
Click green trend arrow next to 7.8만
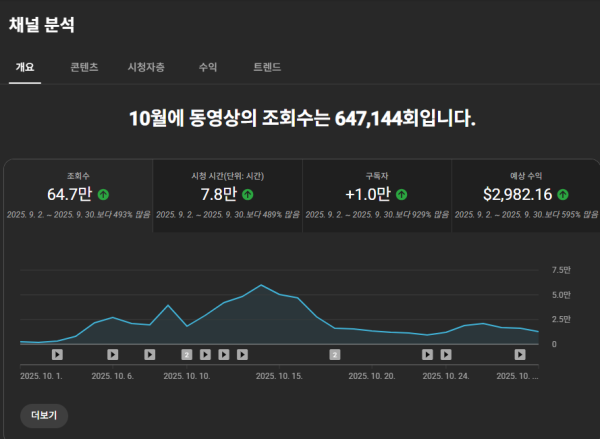(248, 194)
